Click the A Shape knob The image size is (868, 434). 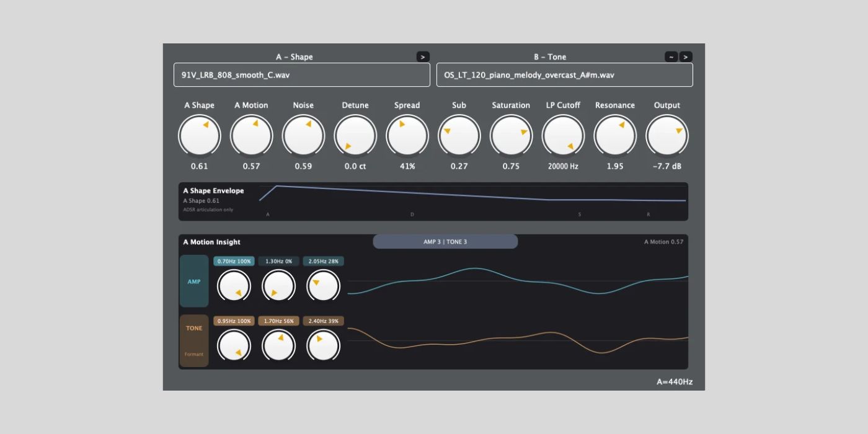[x=200, y=136]
